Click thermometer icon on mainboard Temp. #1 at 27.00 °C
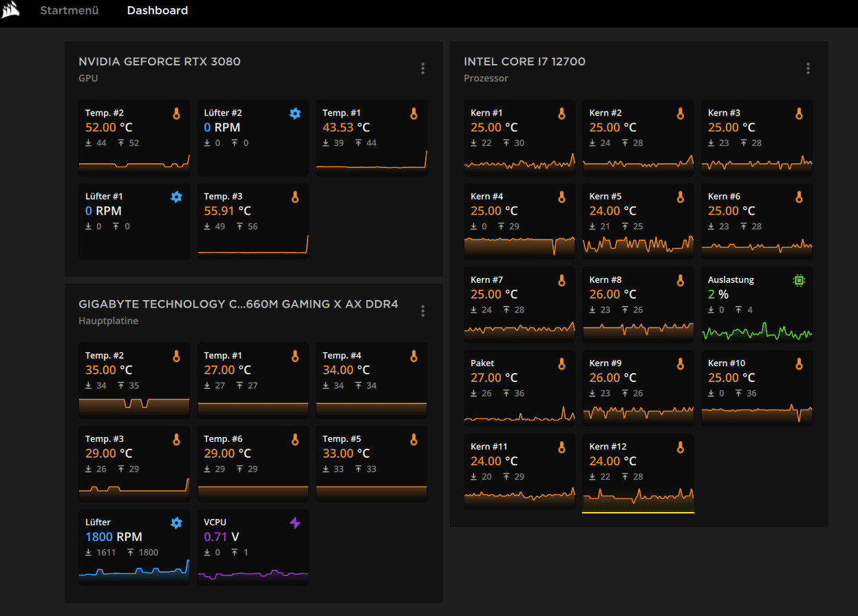This screenshot has height=616, width=858. [295, 356]
